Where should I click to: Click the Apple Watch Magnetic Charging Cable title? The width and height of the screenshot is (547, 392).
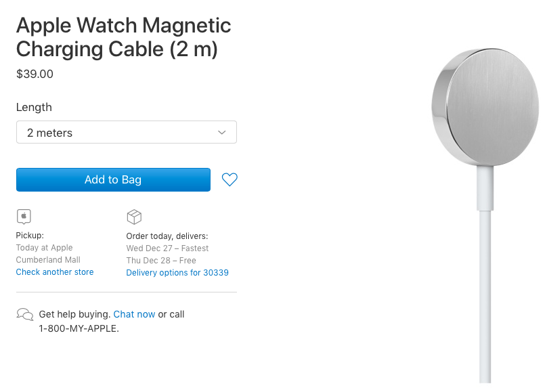pos(123,37)
